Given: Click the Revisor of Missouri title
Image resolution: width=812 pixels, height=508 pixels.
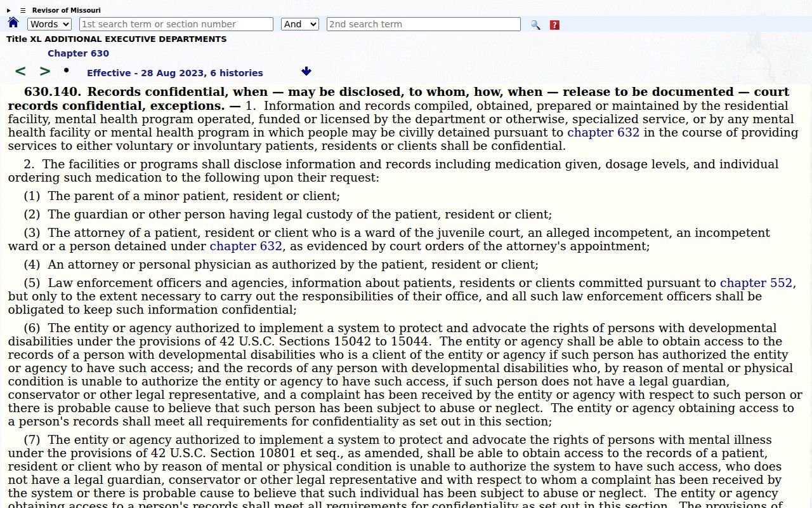Looking at the screenshot, I should [x=66, y=10].
